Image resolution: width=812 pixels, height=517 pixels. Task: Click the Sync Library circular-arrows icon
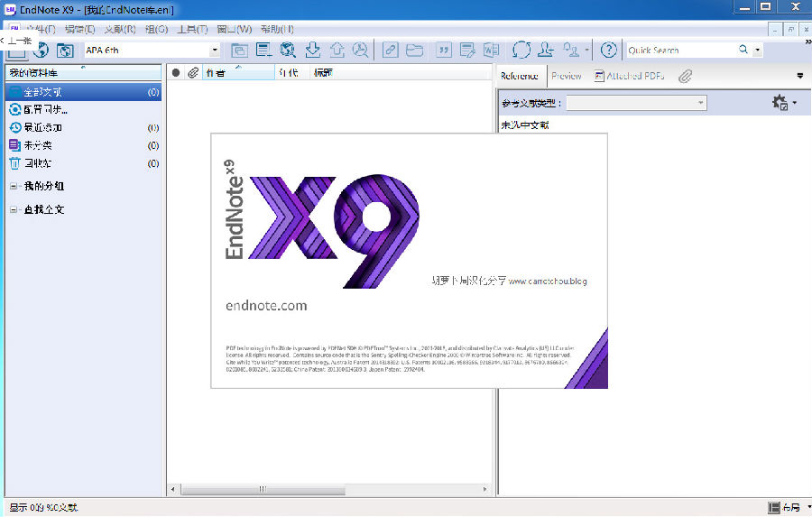pyautogui.click(x=521, y=51)
